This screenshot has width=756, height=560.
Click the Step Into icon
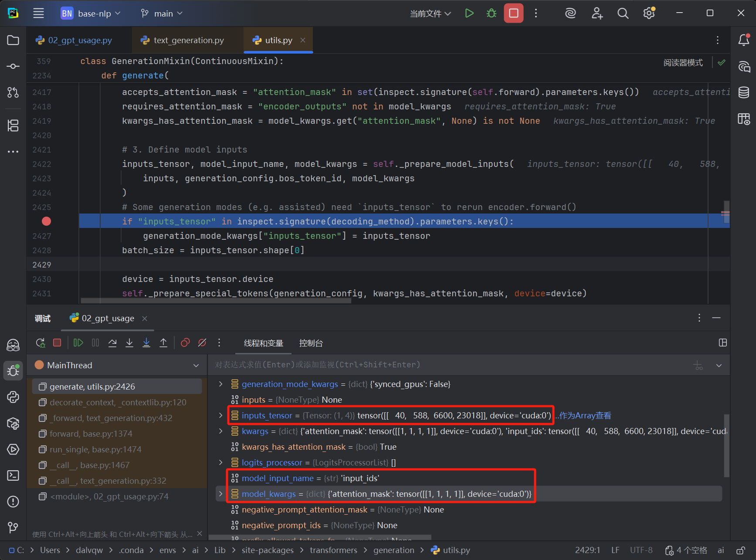point(129,343)
